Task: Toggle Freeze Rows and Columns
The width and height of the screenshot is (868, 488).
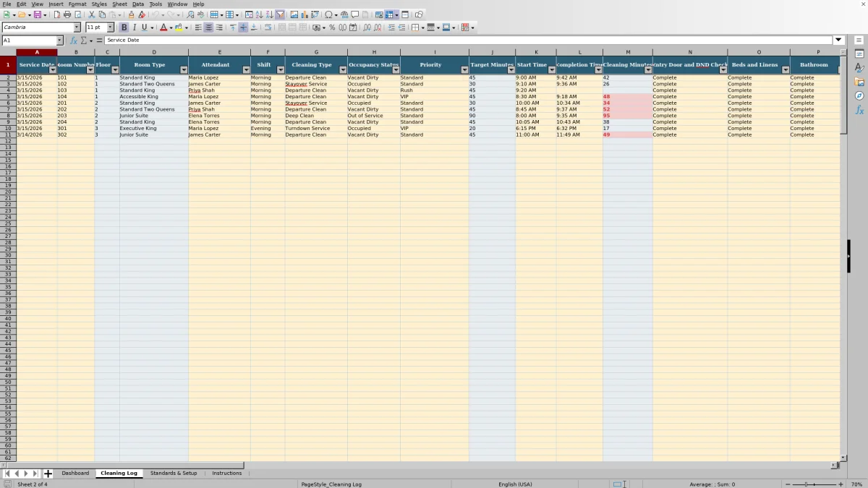Action: [389, 14]
